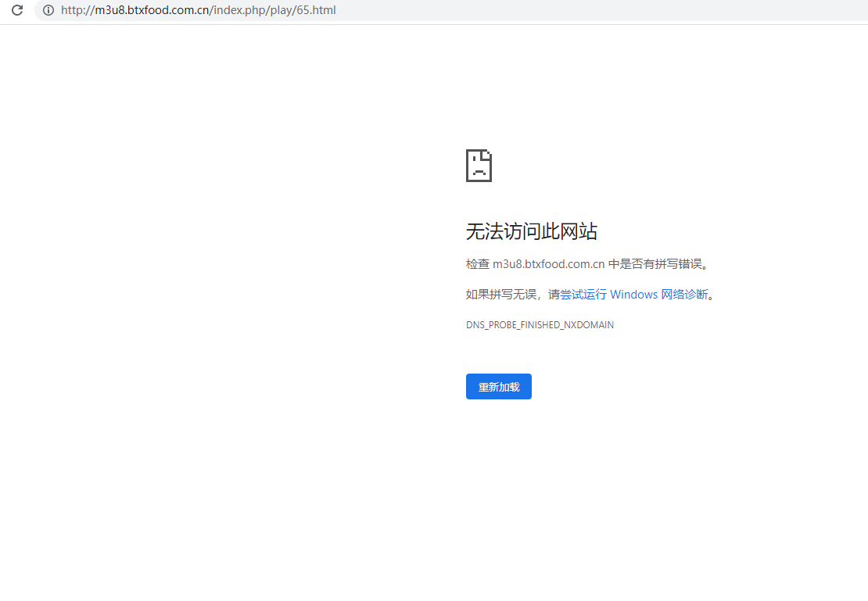Click the 如果拼写无误 text
This screenshot has width=868, height=601.
pyautogui.click(x=500, y=295)
